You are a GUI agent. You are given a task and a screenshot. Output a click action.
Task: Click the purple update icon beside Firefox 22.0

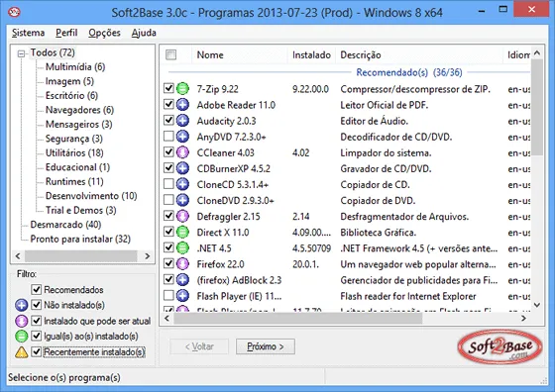(182, 263)
